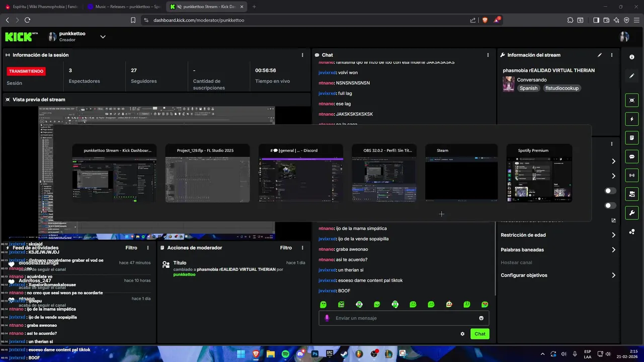Click the Chat send button
The width and height of the screenshot is (644, 362).
pos(480,334)
